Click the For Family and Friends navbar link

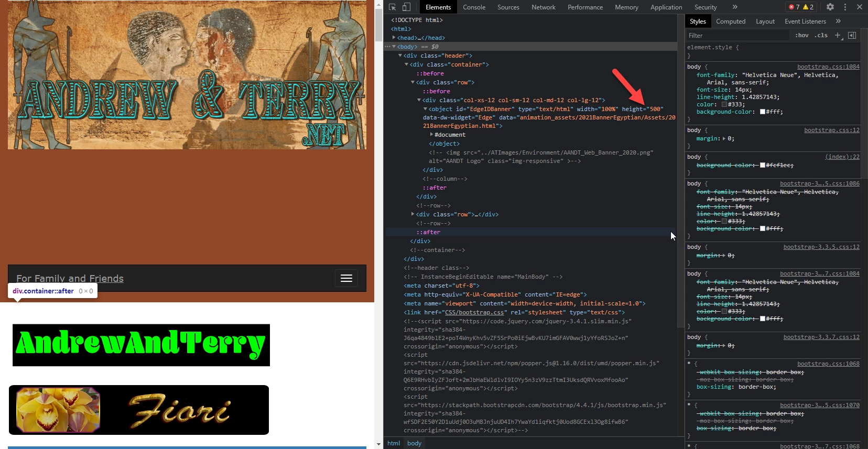click(x=70, y=278)
